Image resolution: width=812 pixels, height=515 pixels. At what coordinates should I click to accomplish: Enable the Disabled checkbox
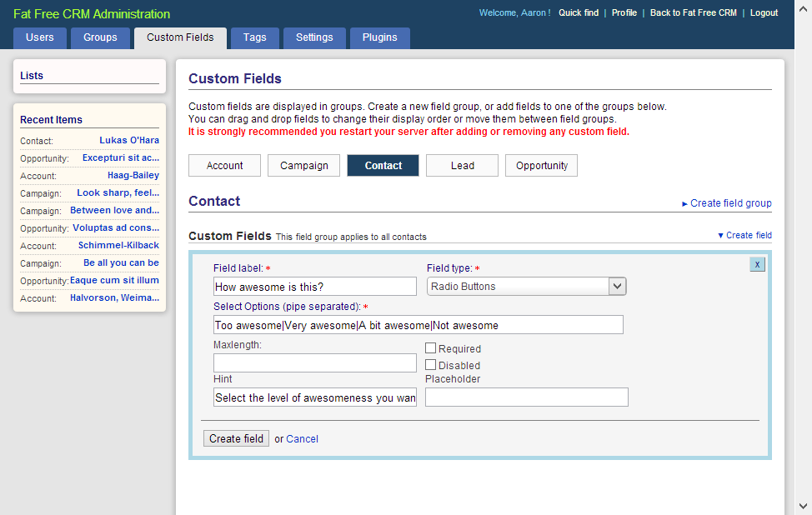coord(431,365)
